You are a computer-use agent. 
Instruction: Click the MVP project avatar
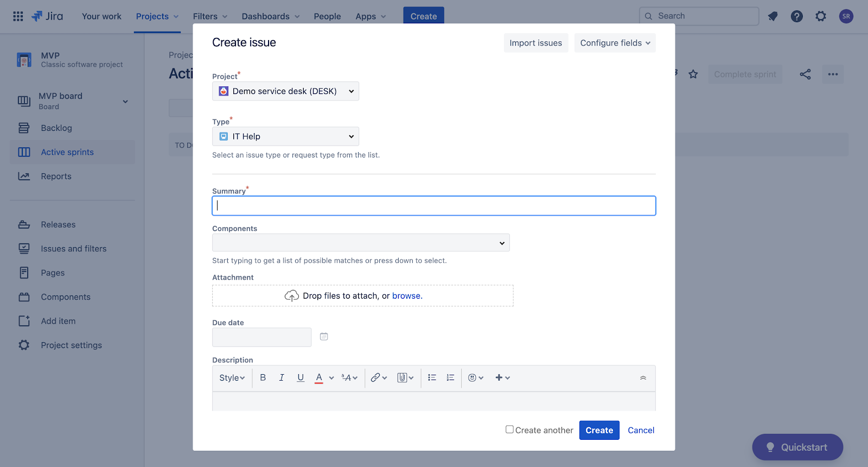click(24, 60)
